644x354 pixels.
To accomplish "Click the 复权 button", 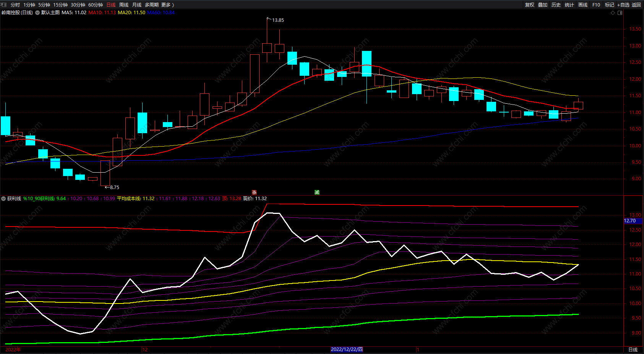I will click(x=530, y=5).
